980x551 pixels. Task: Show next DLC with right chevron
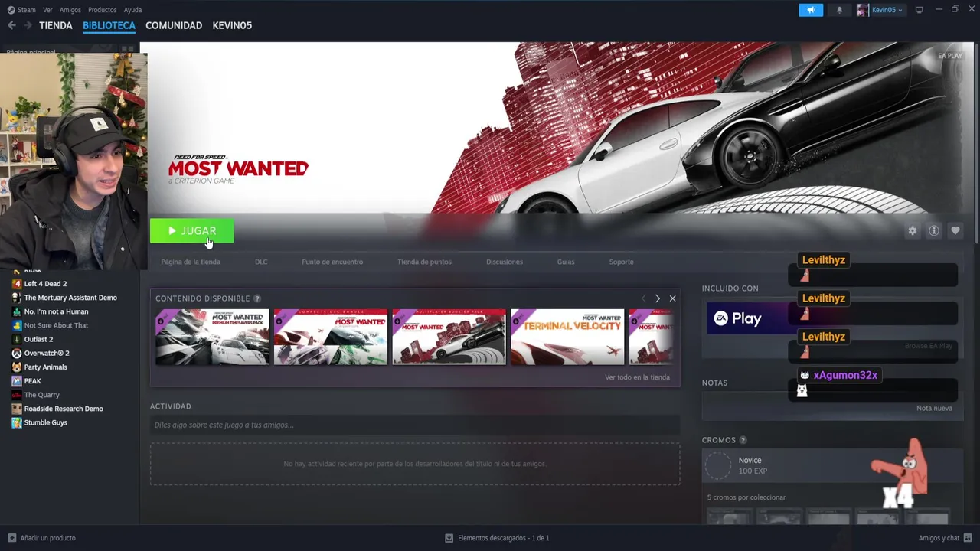tap(658, 298)
